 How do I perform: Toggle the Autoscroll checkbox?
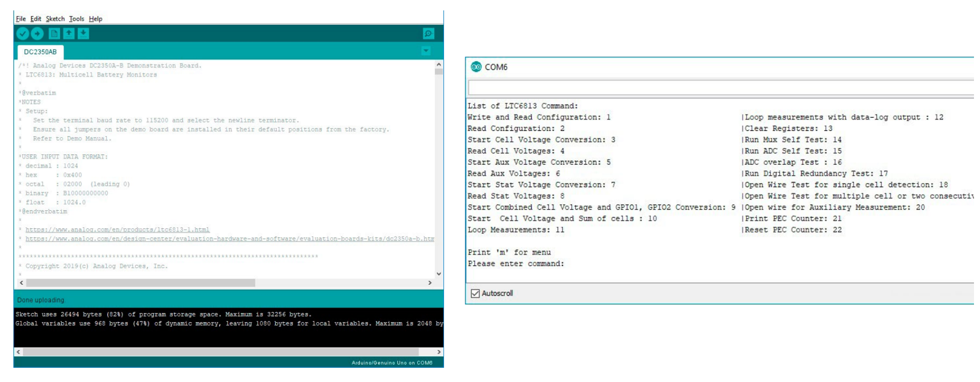475,293
